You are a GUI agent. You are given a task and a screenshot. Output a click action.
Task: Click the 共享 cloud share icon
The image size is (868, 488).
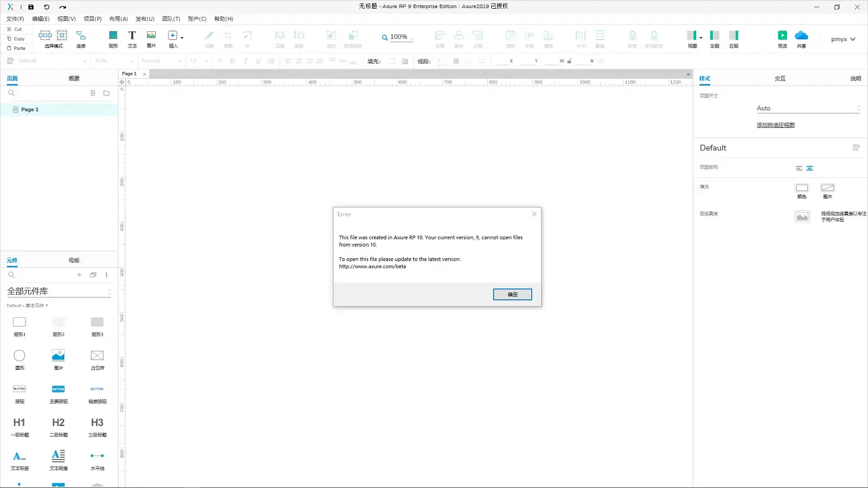[x=801, y=36]
